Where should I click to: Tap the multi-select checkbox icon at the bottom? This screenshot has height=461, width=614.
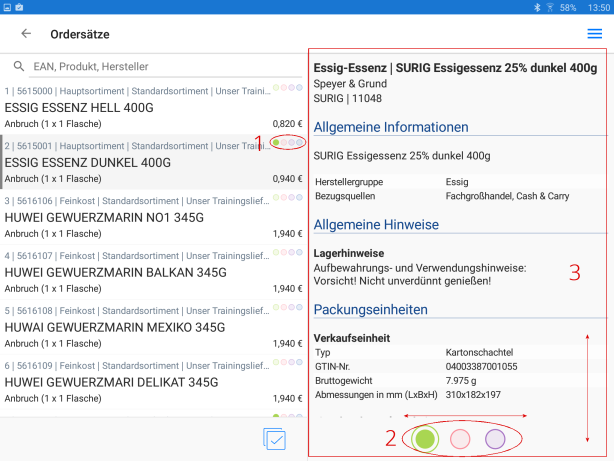(274, 439)
